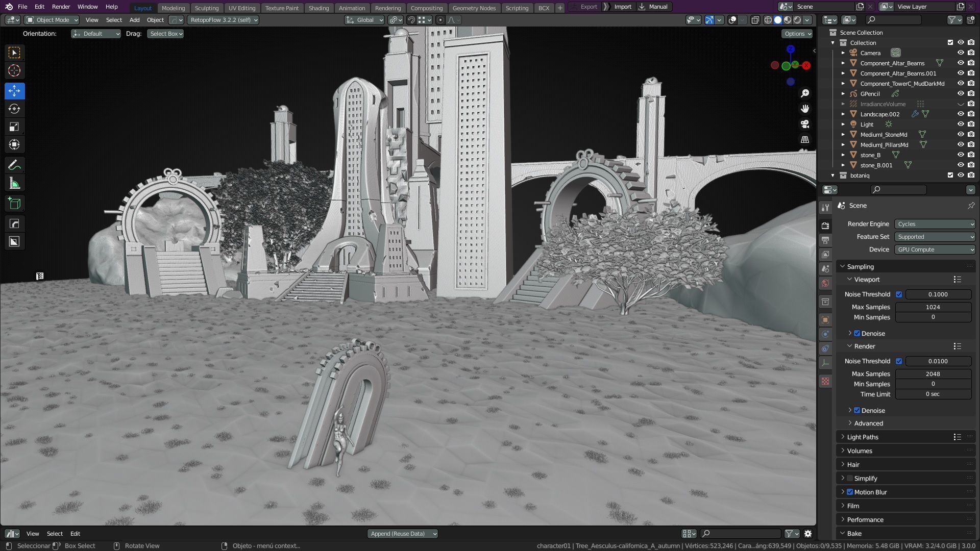
Task: Select the Rotate tool
Action: pos(14,109)
